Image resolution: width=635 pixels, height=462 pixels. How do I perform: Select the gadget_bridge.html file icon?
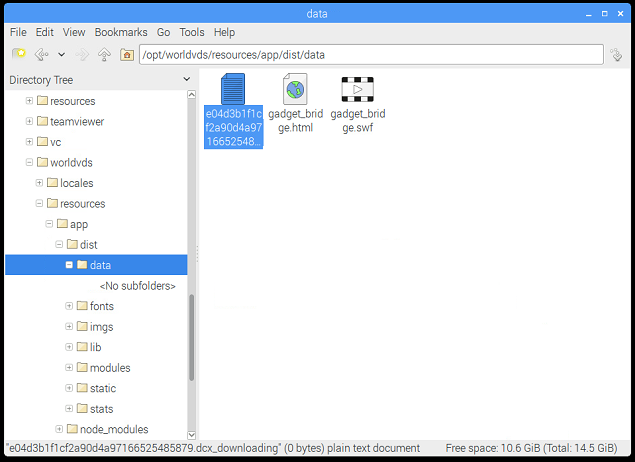tap(295, 89)
